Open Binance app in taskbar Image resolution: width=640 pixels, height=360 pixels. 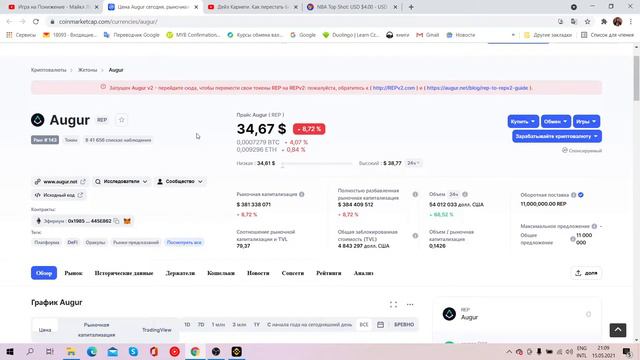tap(236, 352)
